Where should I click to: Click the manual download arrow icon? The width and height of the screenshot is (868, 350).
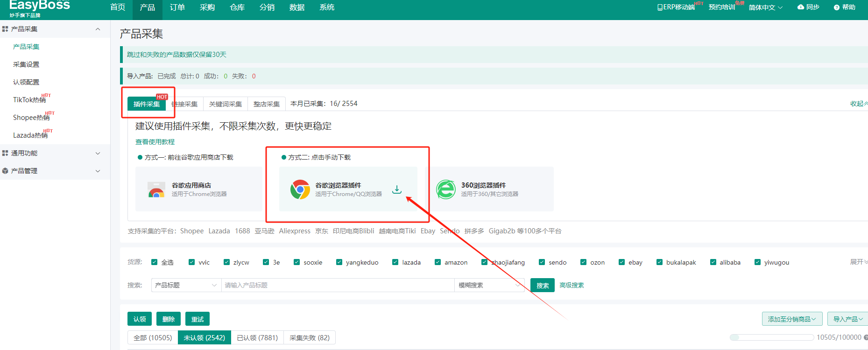397,189
